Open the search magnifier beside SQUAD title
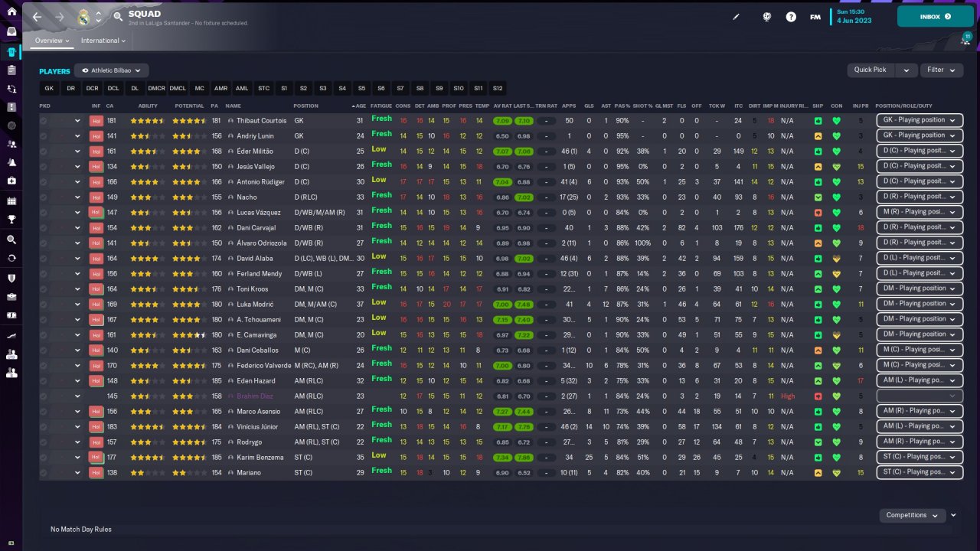Viewport: 980px width, 551px height. [118, 16]
